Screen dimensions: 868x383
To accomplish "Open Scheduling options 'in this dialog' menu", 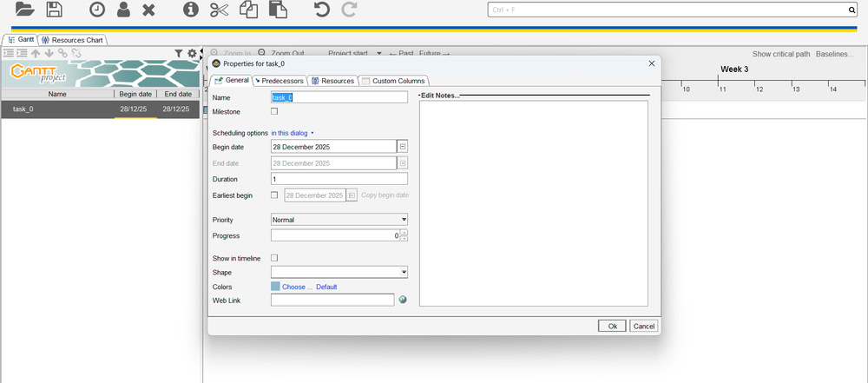I will click(x=293, y=133).
